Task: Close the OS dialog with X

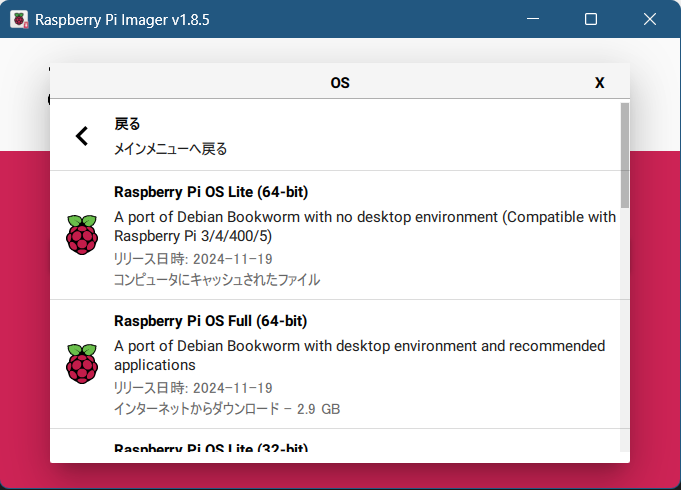Action: click(600, 83)
